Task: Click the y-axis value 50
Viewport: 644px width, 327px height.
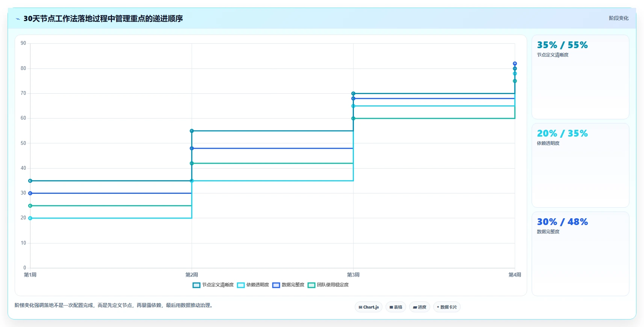Action: [23, 143]
